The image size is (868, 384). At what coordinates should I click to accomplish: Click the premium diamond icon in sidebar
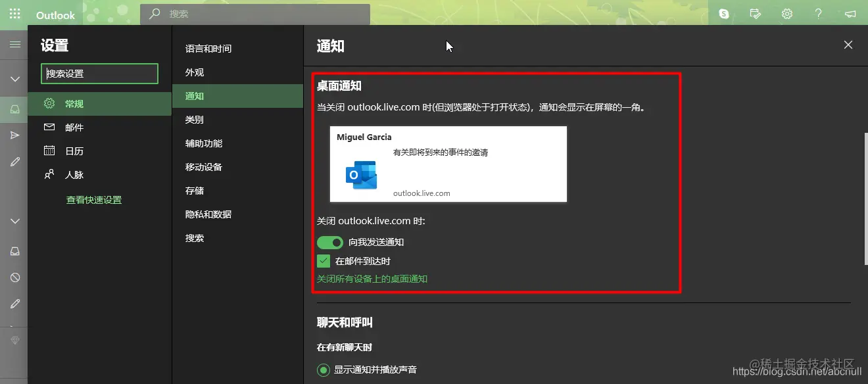(x=14, y=340)
